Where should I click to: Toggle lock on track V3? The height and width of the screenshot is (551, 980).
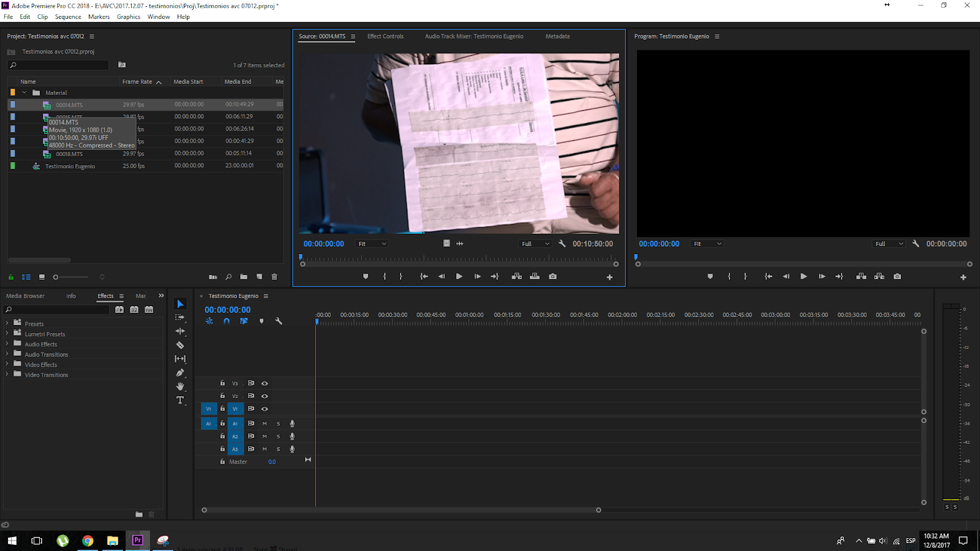coord(222,383)
